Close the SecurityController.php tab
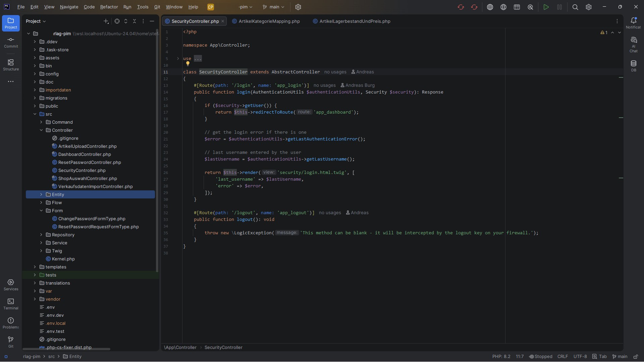This screenshot has width=644, height=362. (x=223, y=21)
